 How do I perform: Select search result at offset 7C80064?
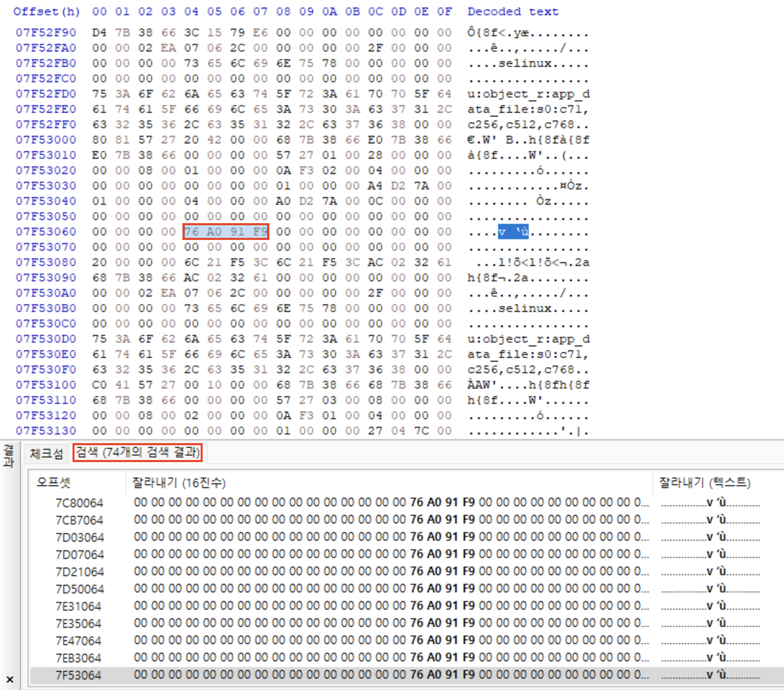(79, 503)
